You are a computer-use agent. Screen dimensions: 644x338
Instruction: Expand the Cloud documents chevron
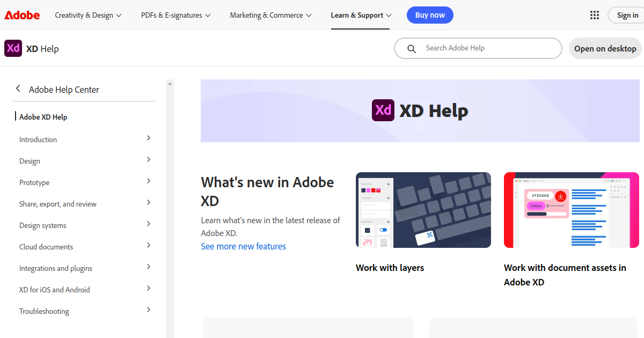[x=149, y=246]
